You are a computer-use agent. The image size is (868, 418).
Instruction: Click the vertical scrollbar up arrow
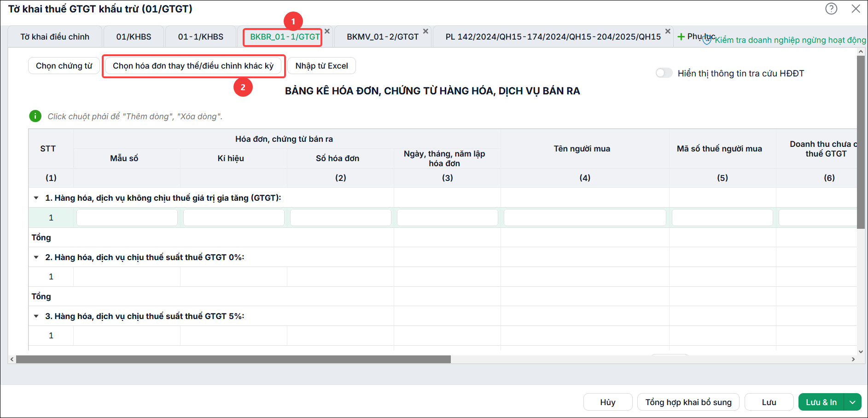click(x=861, y=52)
